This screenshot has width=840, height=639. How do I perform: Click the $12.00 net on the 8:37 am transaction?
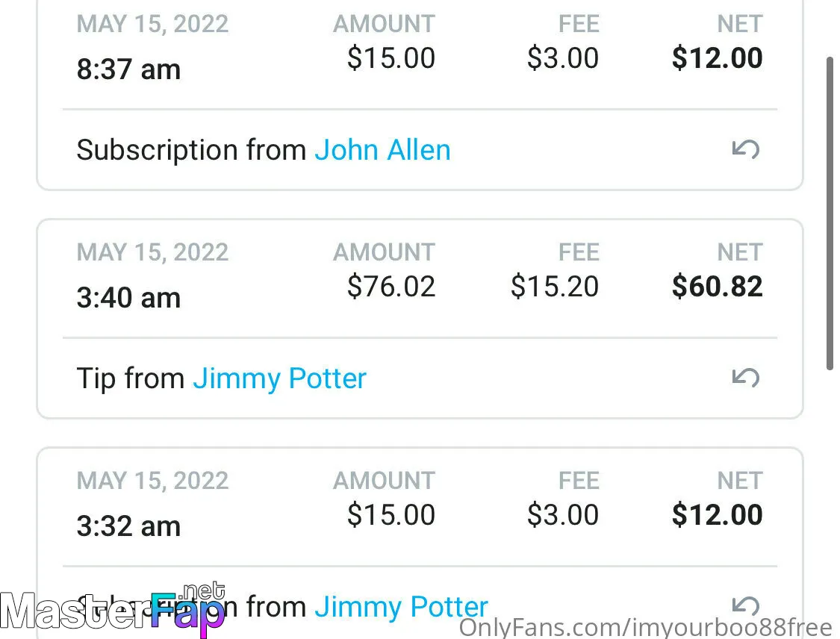[x=718, y=57]
